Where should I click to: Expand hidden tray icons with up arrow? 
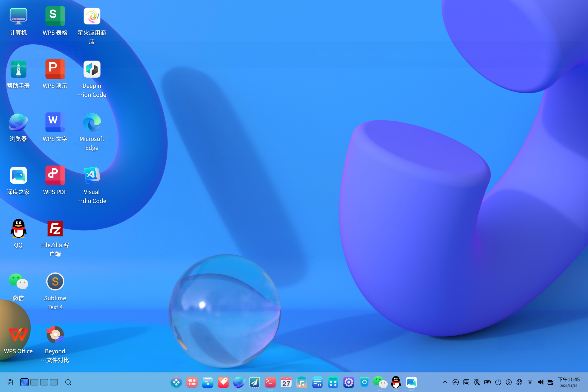(445, 382)
